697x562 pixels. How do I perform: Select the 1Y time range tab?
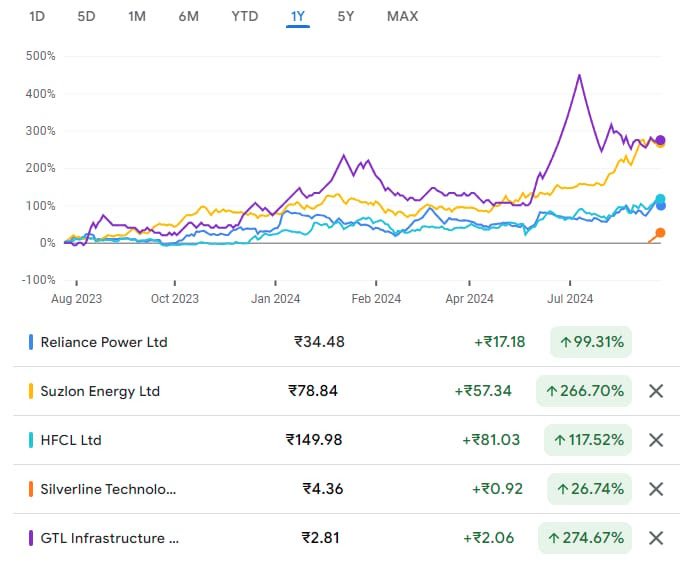(298, 16)
